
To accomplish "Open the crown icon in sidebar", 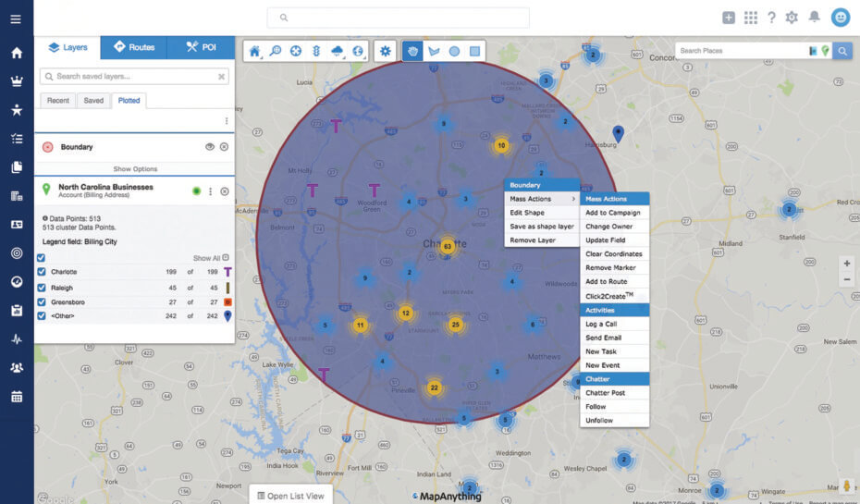I will tap(17, 81).
